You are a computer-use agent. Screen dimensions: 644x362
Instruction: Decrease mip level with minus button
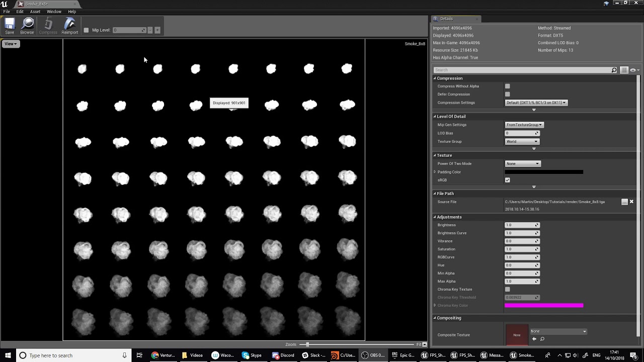pos(150,30)
